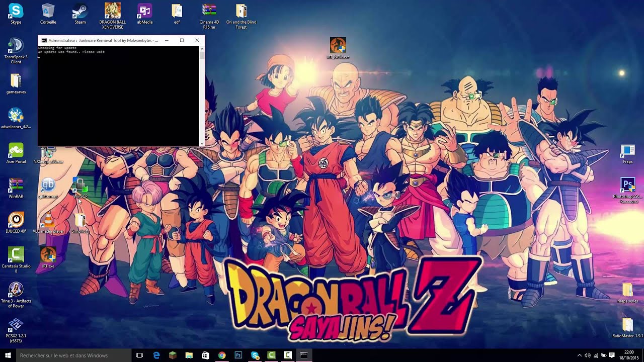Image resolution: width=644 pixels, height=362 pixels.
Task: Switch to the command prompt taskbar button
Action: click(x=304, y=355)
